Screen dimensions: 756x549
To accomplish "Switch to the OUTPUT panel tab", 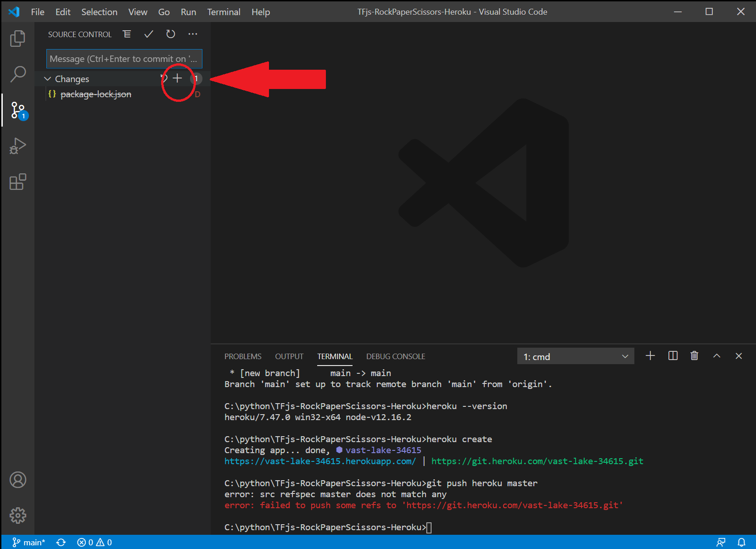I will tap(289, 356).
